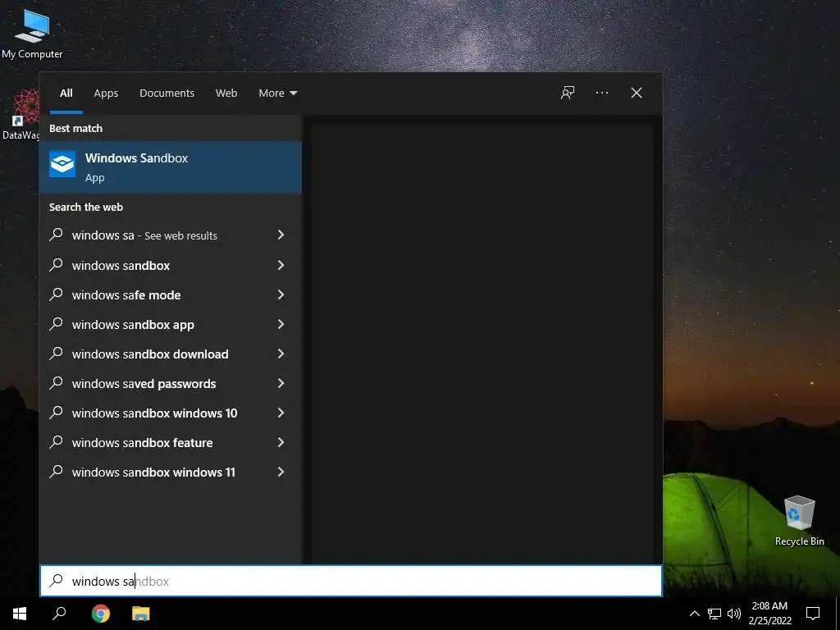Select the 'windows sandbox feature' suggestion text
This screenshot has width=840, height=630.
tap(142, 442)
